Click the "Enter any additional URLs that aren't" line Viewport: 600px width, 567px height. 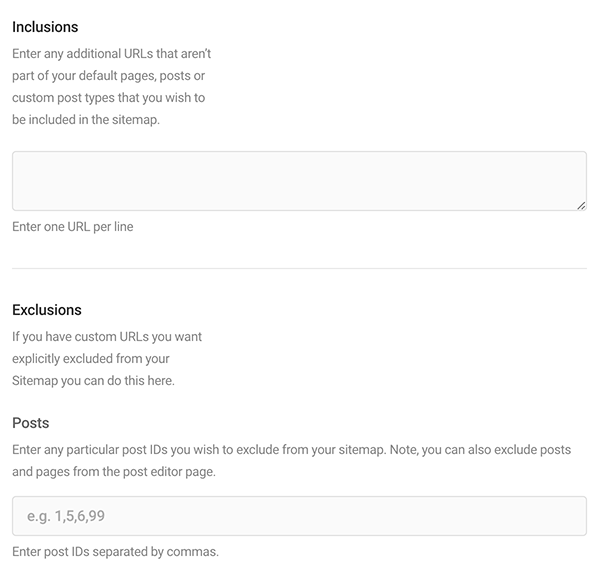pos(111,54)
